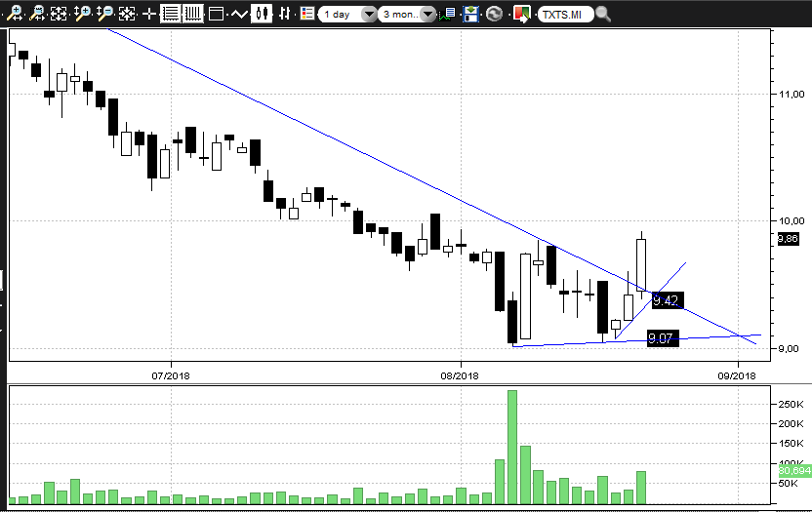Click the 9.42 trendline price label

point(666,300)
